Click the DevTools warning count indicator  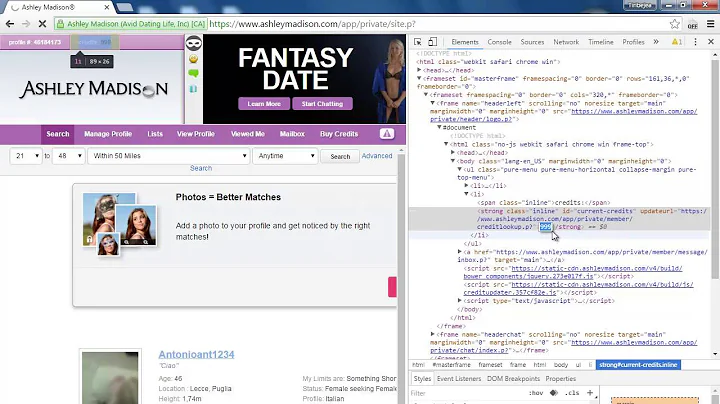pos(677,42)
